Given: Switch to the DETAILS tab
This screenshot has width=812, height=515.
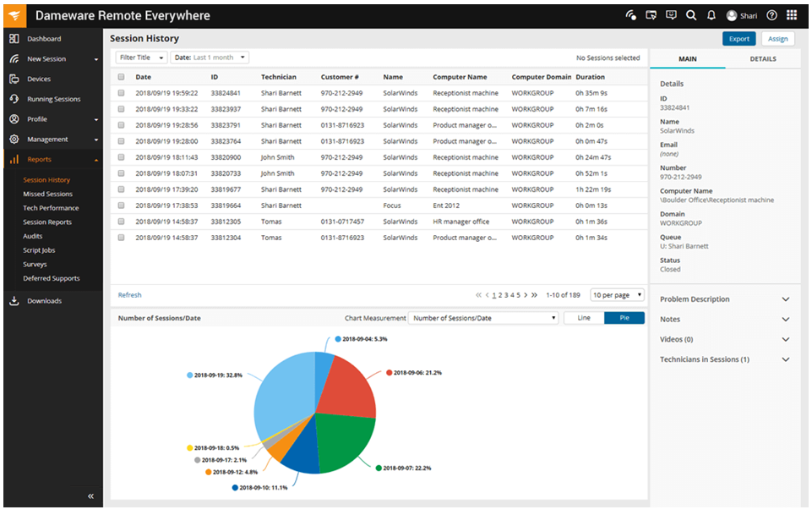Looking at the screenshot, I should [x=763, y=59].
